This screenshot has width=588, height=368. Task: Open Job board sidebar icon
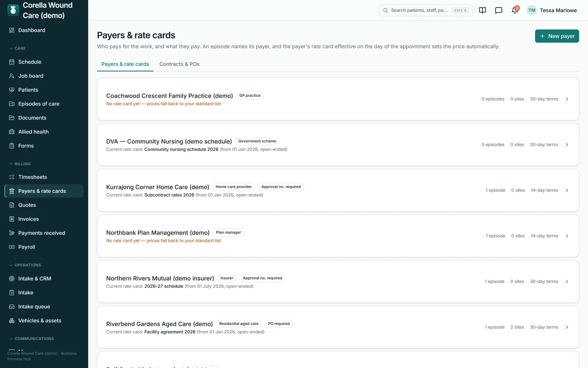click(12, 76)
